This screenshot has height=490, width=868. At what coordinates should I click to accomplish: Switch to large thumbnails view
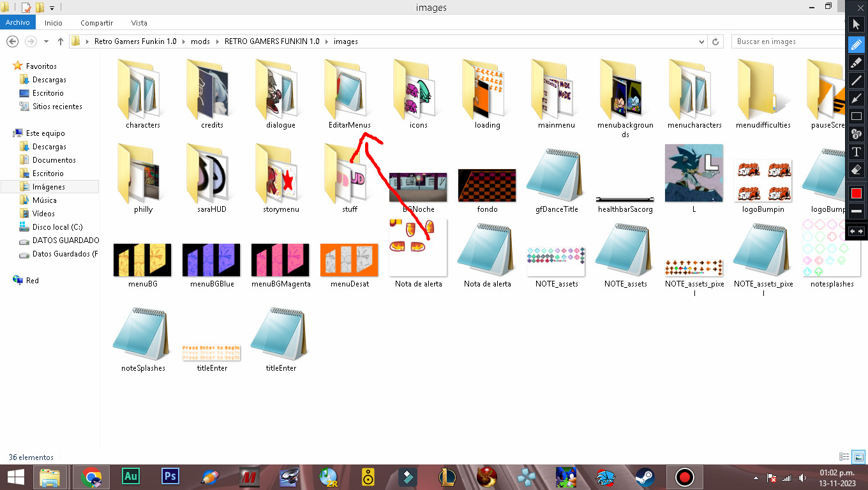[858, 457]
